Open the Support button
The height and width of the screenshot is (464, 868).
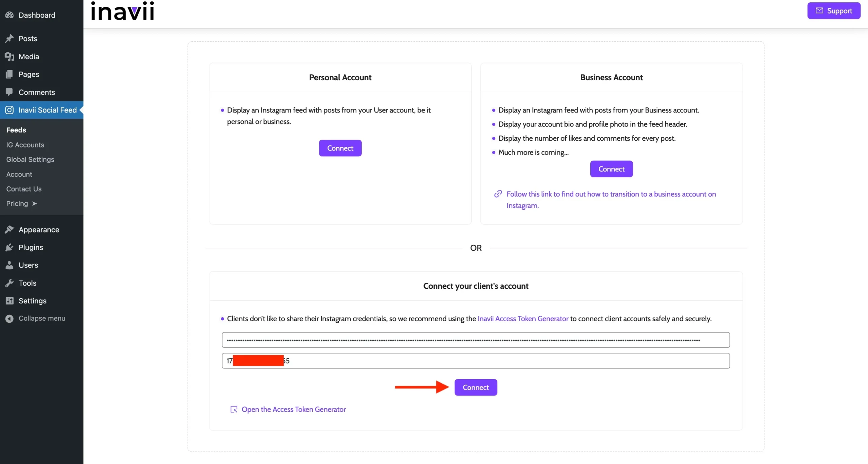834,11
